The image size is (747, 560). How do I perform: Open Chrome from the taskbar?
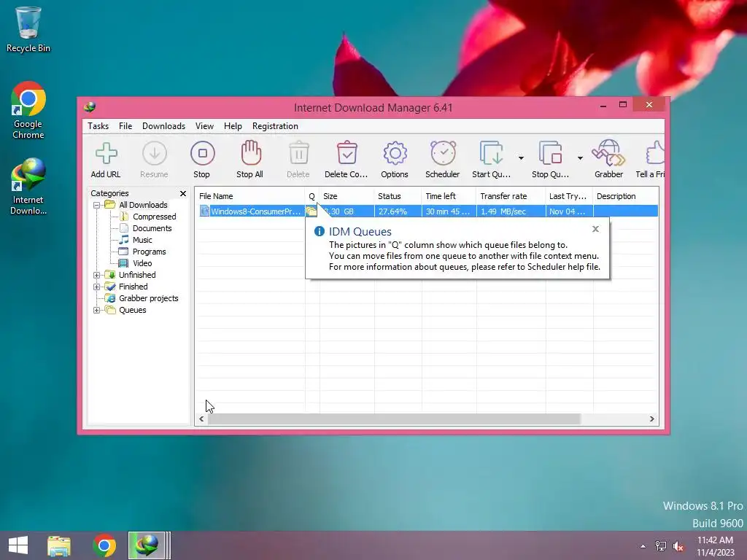104,545
